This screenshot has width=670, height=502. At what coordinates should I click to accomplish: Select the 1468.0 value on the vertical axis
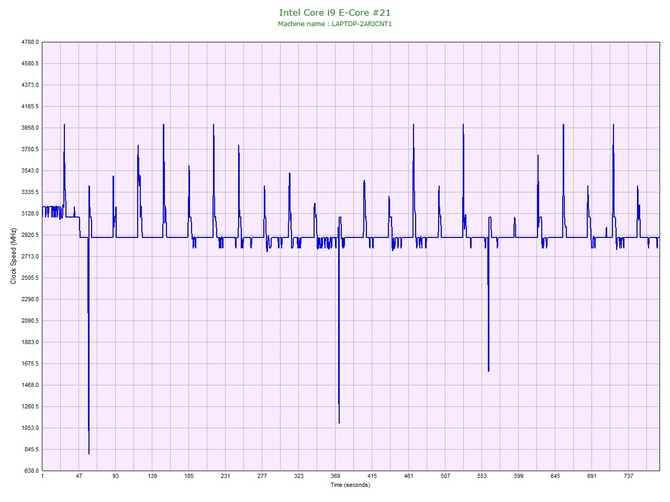tap(30, 385)
